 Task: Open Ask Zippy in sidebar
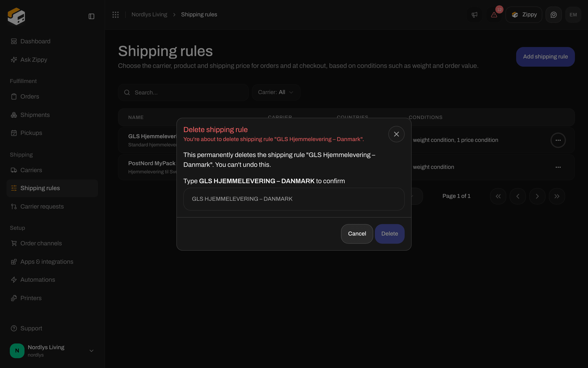click(52, 60)
